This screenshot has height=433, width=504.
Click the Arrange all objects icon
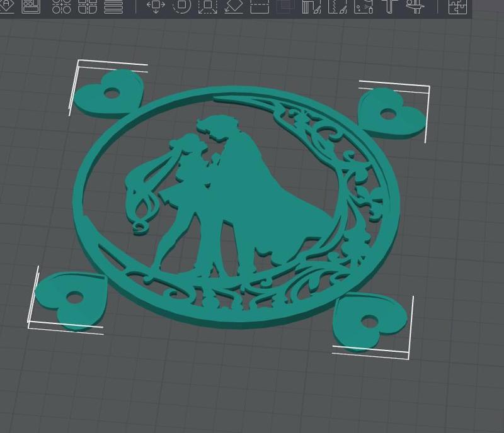(x=31, y=6)
